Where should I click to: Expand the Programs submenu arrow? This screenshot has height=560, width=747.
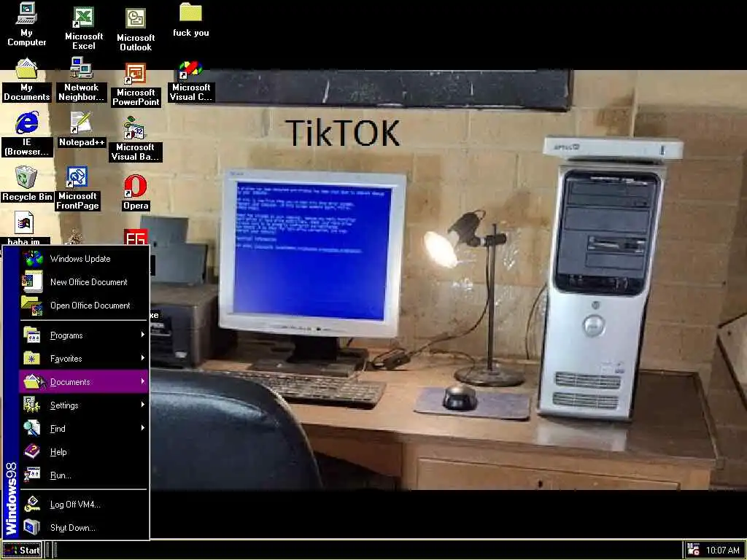tap(142, 335)
